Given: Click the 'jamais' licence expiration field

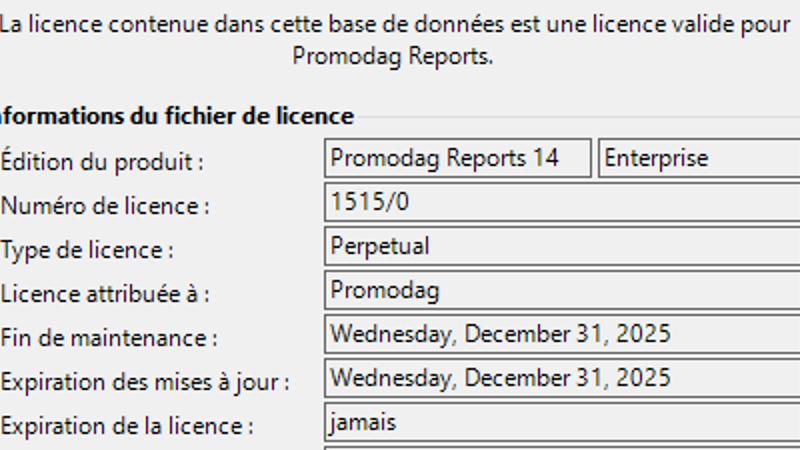Looking at the screenshot, I should [x=562, y=423].
